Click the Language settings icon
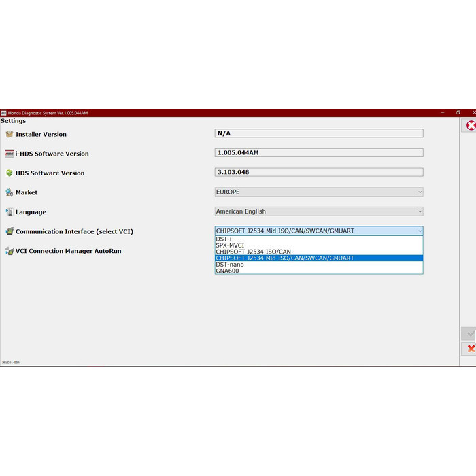This screenshot has width=476, height=476. (10, 212)
